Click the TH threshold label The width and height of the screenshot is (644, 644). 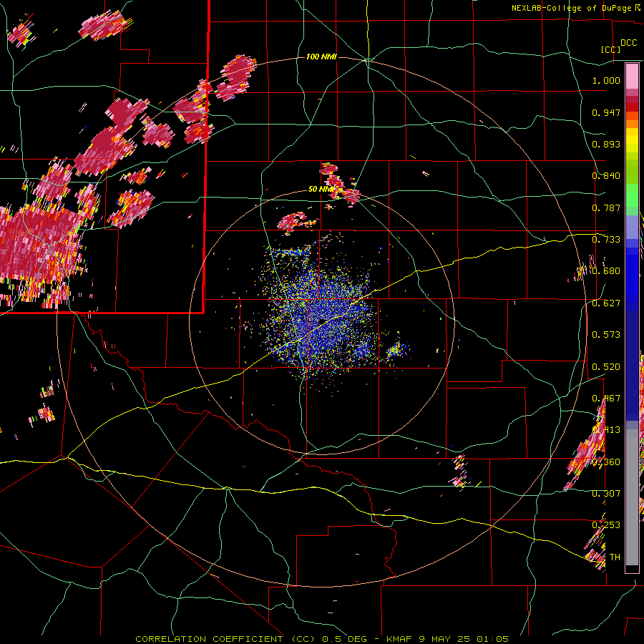tap(615, 557)
